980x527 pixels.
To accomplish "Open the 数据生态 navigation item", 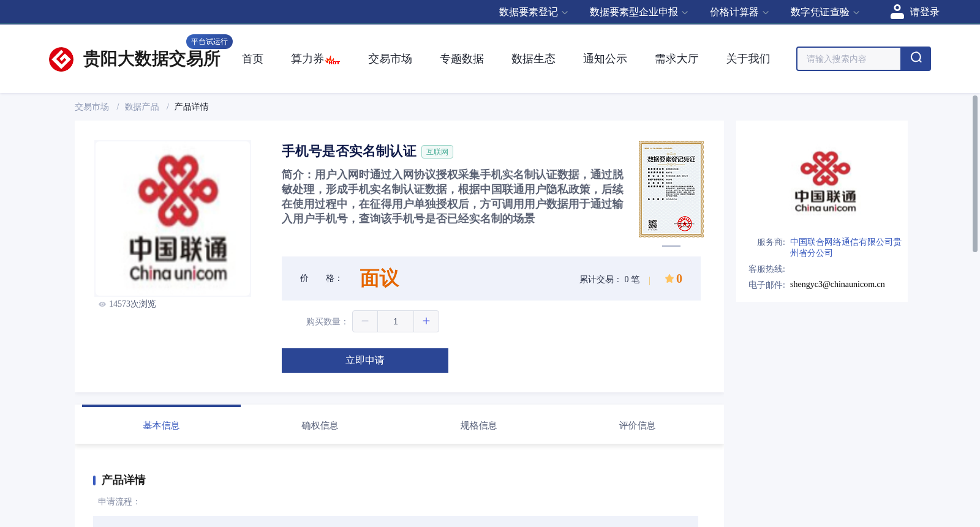I will pos(533,59).
